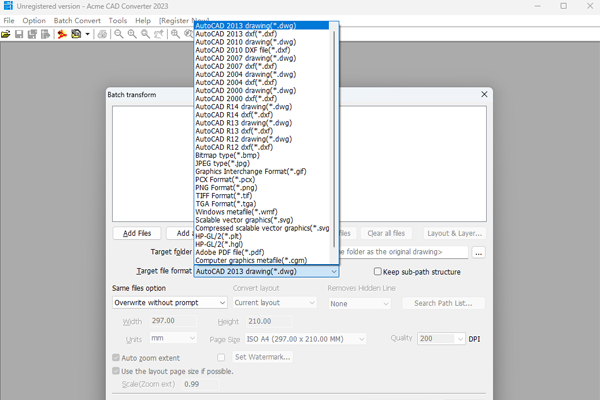Click the Clear all files button
Screen dimensions: 600x400
pos(386,233)
